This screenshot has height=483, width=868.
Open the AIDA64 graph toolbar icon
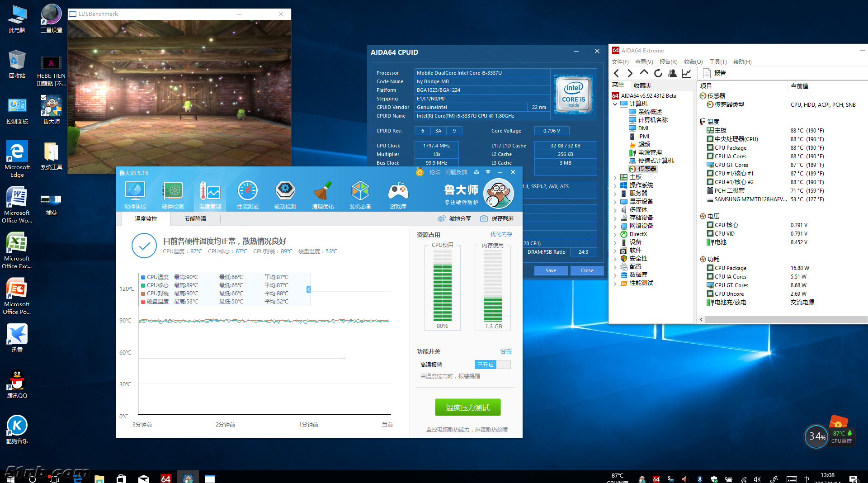pos(686,73)
